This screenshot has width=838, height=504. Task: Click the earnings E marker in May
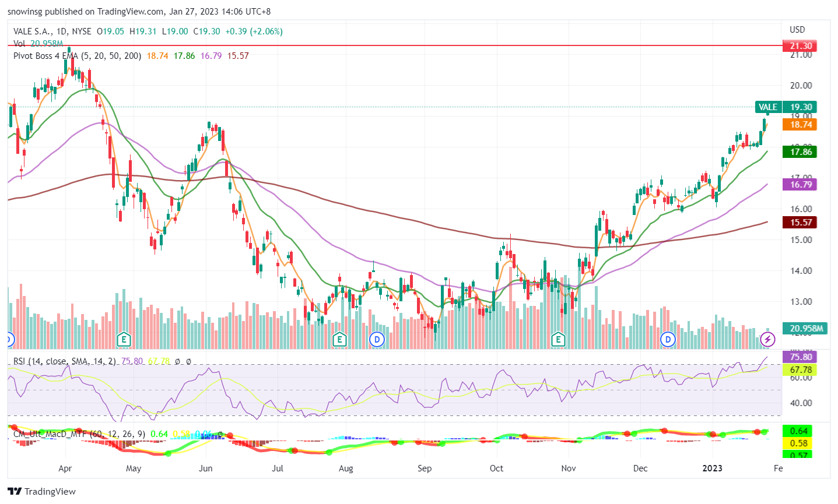(123, 339)
